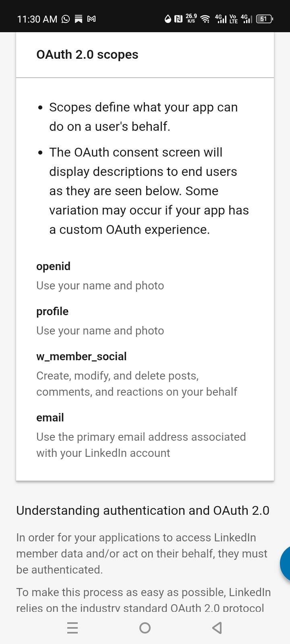Tap the NFC status icon
Screen dimensions: 290x644
point(178,19)
